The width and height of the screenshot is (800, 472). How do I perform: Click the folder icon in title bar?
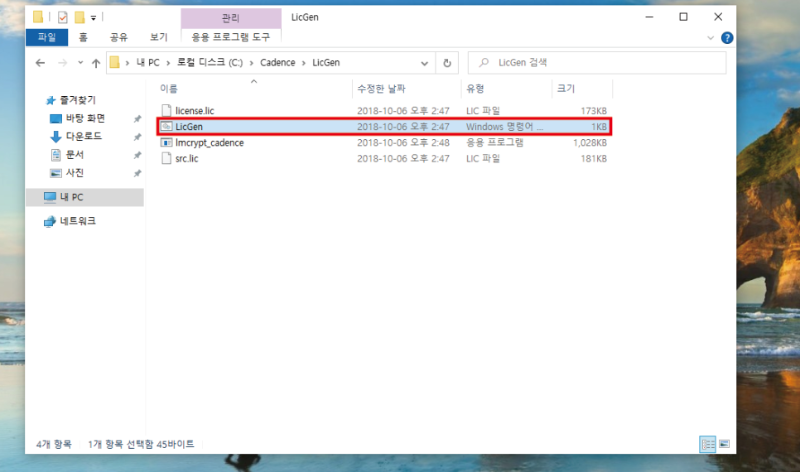(x=38, y=17)
